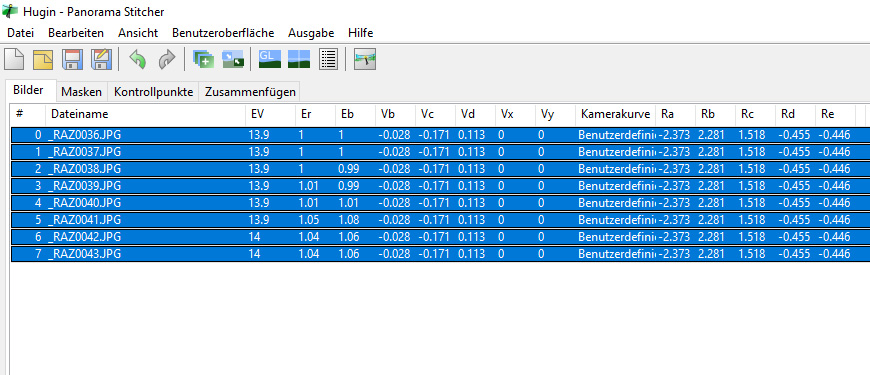Click Eb value 0.99 in _RAZ0038.JPG row
This screenshot has width=870, height=375.
tap(348, 169)
